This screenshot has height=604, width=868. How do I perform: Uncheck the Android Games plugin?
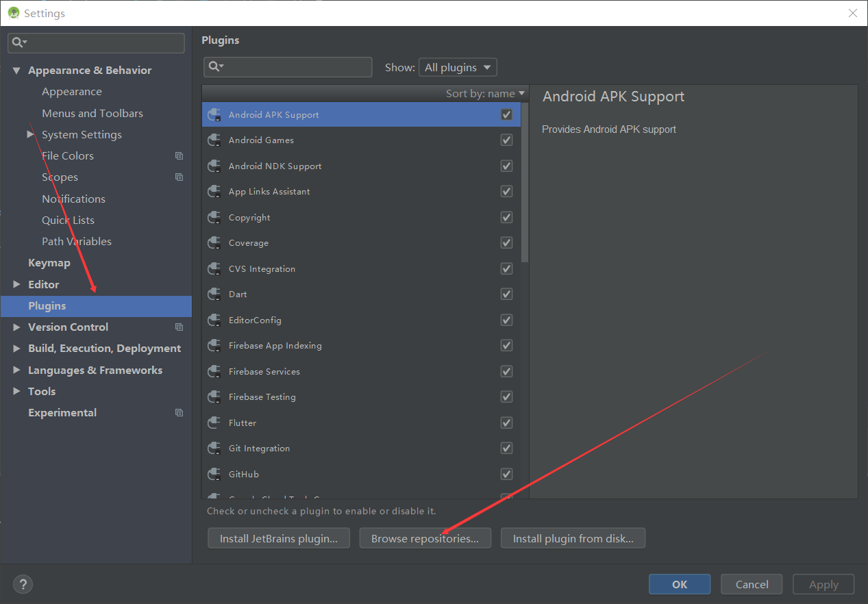(x=506, y=140)
